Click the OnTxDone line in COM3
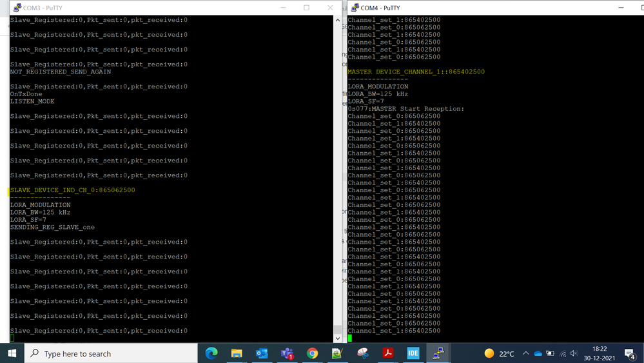The width and height of the screenshot is (644, 363). (x=26, y=94)
